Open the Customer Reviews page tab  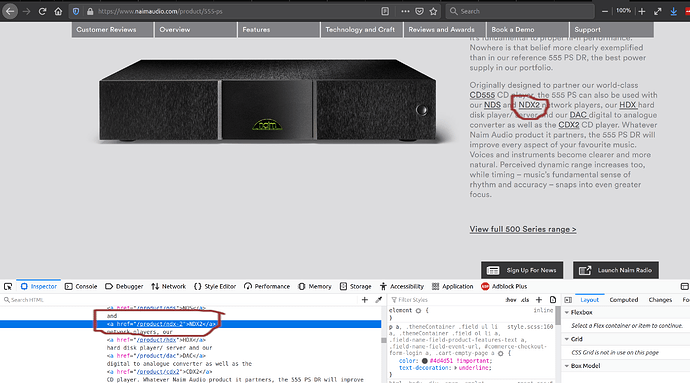coord(113,29)
